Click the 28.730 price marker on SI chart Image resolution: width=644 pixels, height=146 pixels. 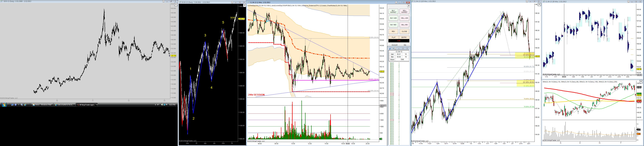(174, 56)
